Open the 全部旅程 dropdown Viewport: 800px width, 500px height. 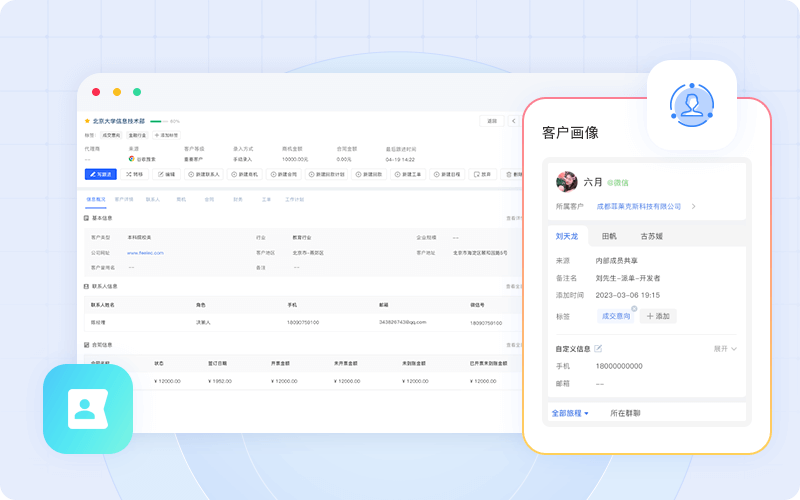point(570,412)
